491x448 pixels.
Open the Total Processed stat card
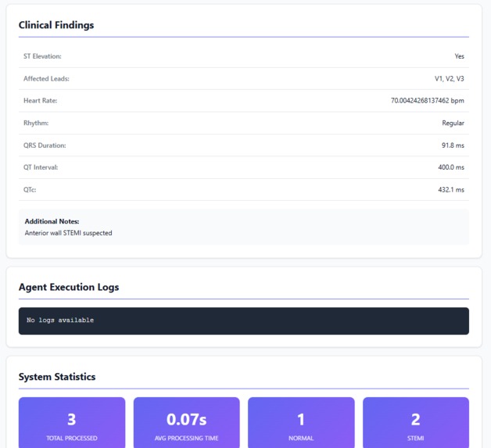[72, 423]
